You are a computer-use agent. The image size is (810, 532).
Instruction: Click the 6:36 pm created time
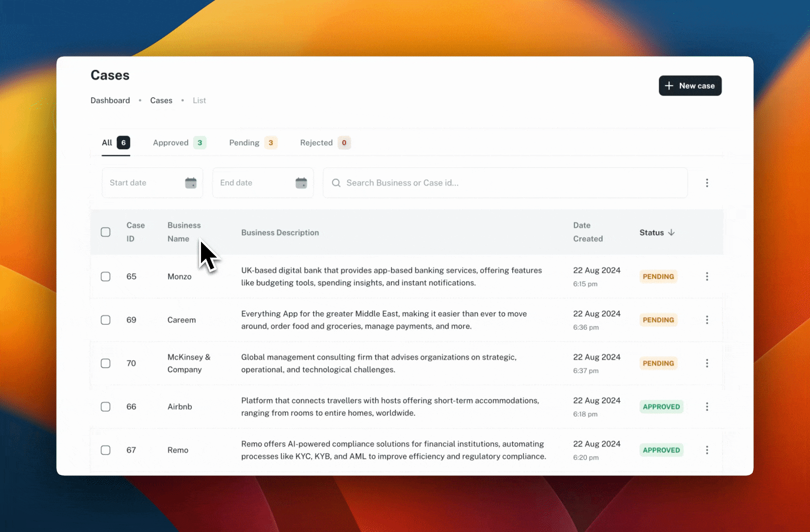tap(586, 327)
